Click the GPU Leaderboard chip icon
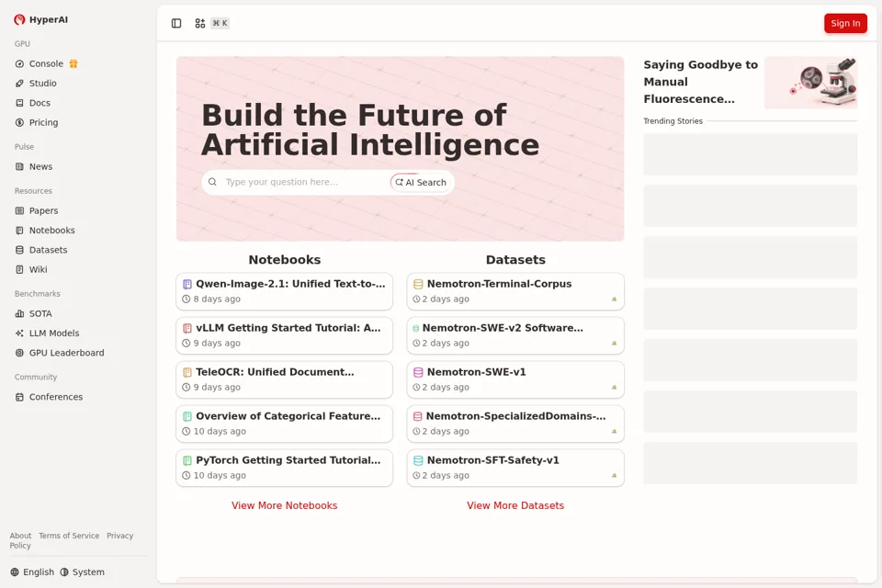The height and width of the screenshot is (588, 882). 19,353
